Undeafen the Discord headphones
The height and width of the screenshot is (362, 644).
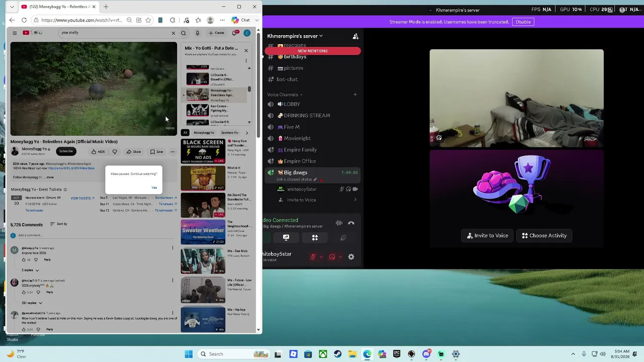332,257
